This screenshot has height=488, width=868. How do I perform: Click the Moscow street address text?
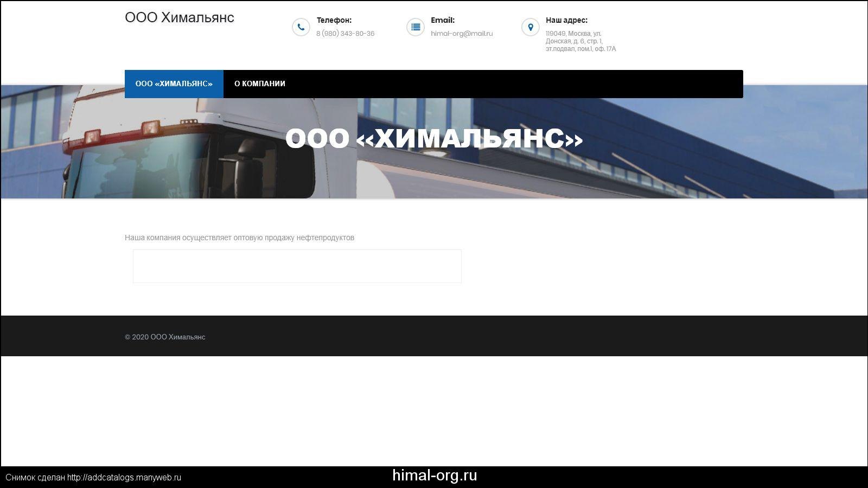click(x=580, y=41)
